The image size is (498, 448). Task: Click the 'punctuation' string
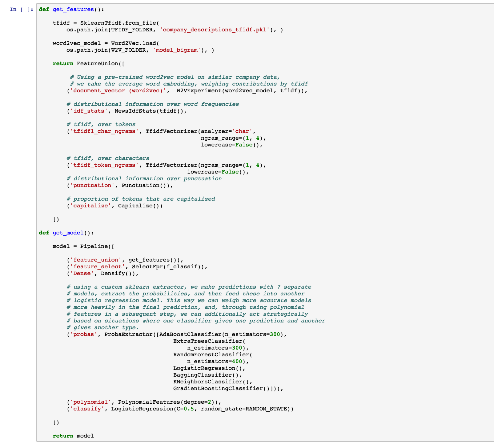[x=92, y=185]
